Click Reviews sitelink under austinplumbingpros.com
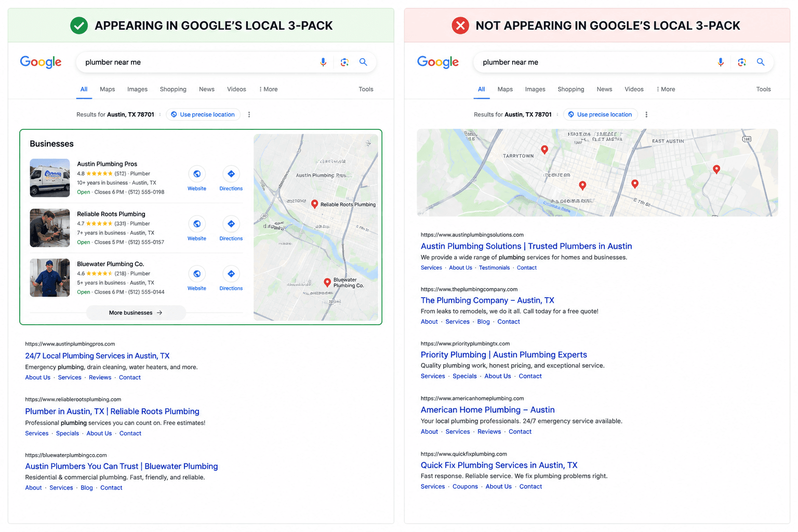This screenshot has width=798, height=532. (100, 378)
